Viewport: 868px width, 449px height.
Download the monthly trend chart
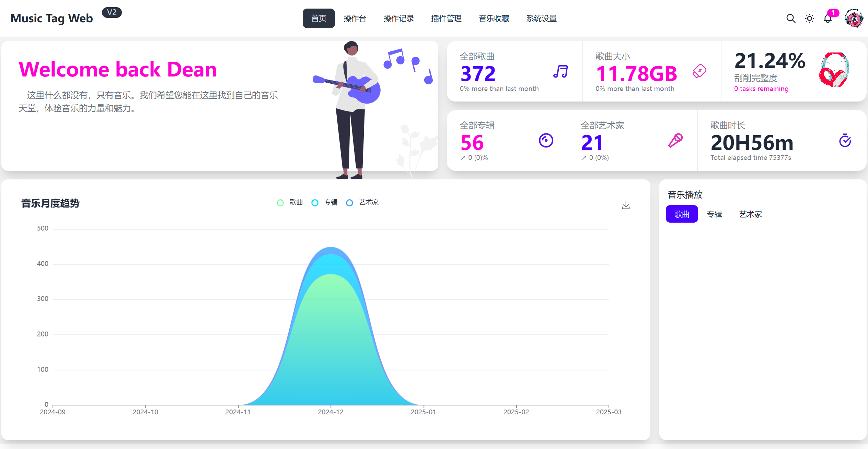click(626, 205)
